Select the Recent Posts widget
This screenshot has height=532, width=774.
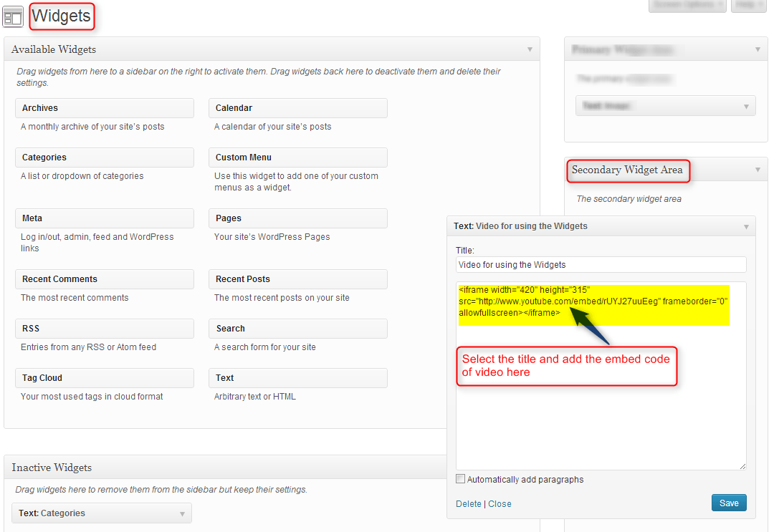pos(297,279)
